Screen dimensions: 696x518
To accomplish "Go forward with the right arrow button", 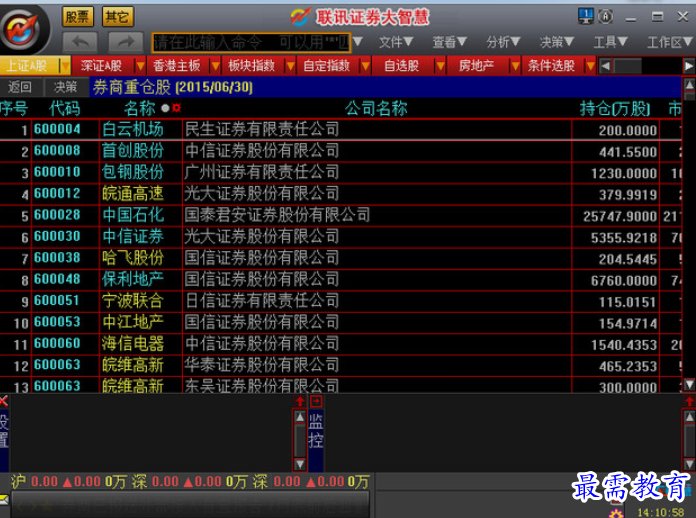I will pos(126,43).
